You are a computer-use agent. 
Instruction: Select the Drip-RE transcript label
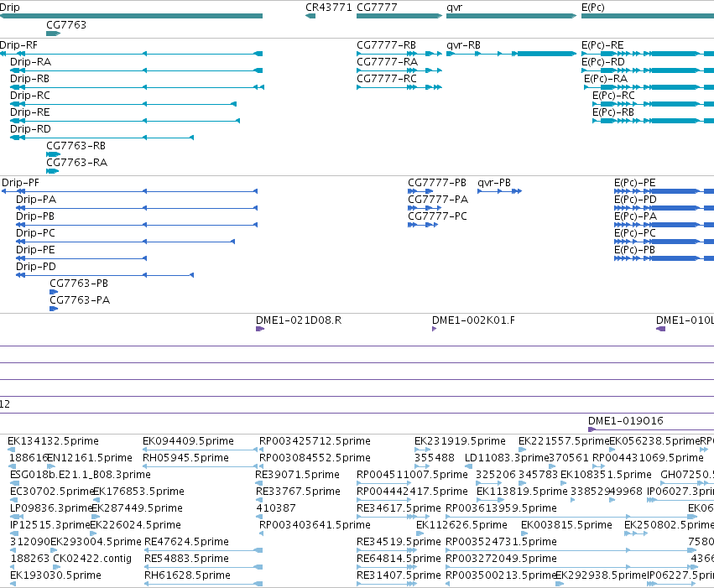tap(29, 112)
